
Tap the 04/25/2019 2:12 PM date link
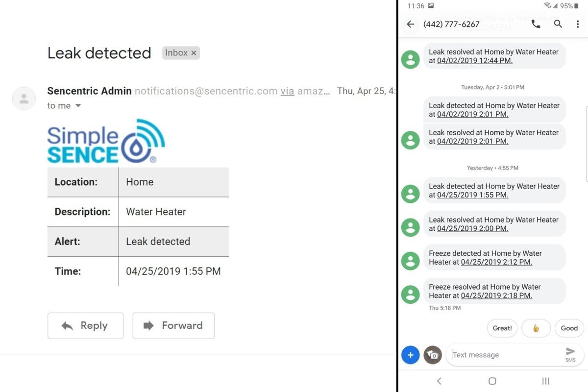point(496,262)
